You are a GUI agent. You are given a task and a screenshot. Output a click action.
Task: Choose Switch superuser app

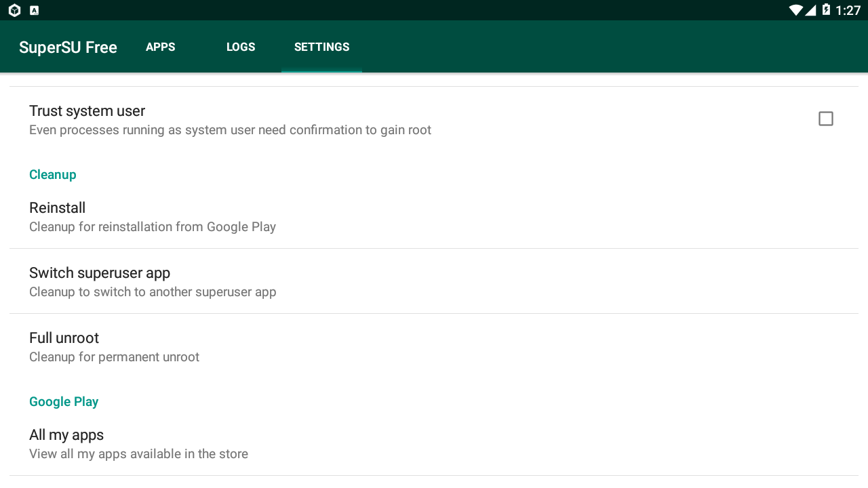coord(100,273)
